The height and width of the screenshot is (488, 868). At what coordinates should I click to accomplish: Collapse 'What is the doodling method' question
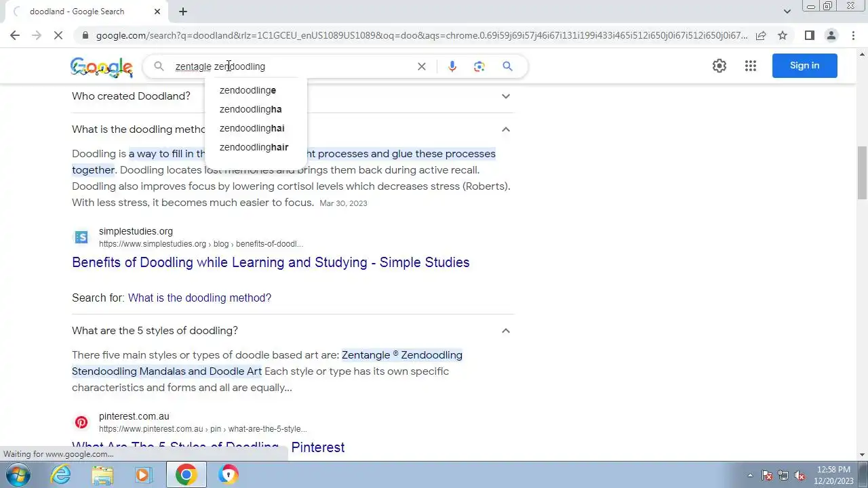[x=506, y=129]
